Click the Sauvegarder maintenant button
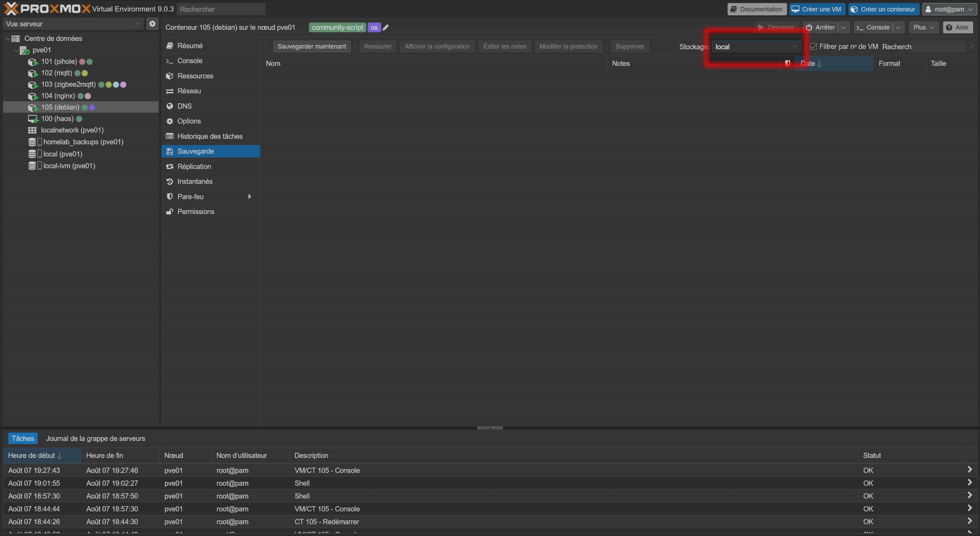The image size is (980, 536). 311,46
